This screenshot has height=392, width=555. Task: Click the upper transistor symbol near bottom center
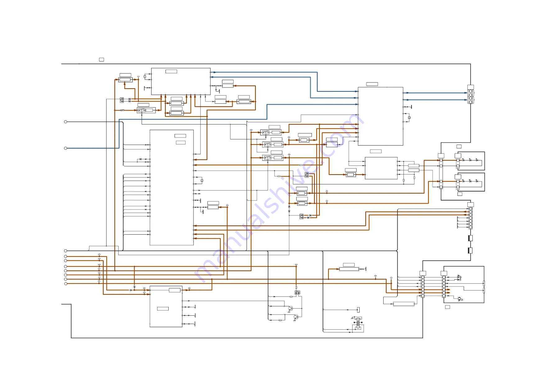click(x=290, y=309)
